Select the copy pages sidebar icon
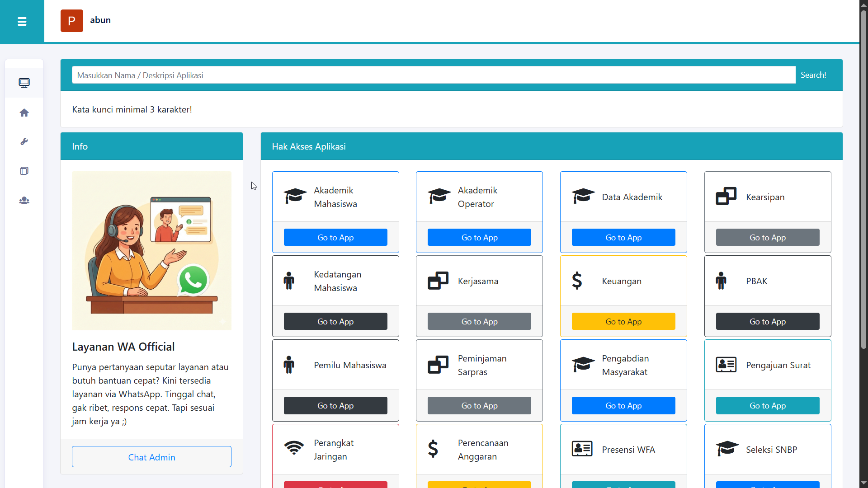Image resolution: width=868 pixels, height=488 pixels. tap(24, 171)
